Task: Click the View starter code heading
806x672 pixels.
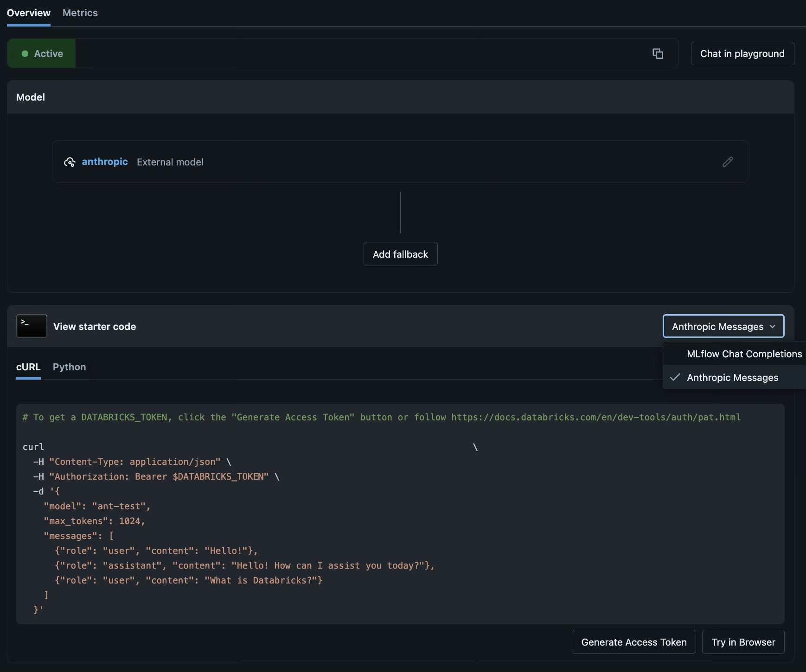Action: click(x=95, y=326)
